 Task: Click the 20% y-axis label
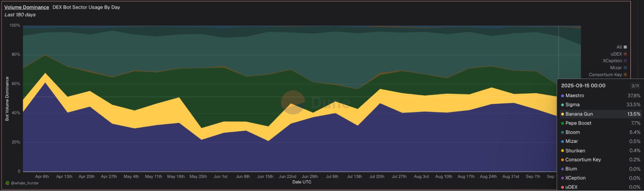pyautogui.click(x=16, y=142)
